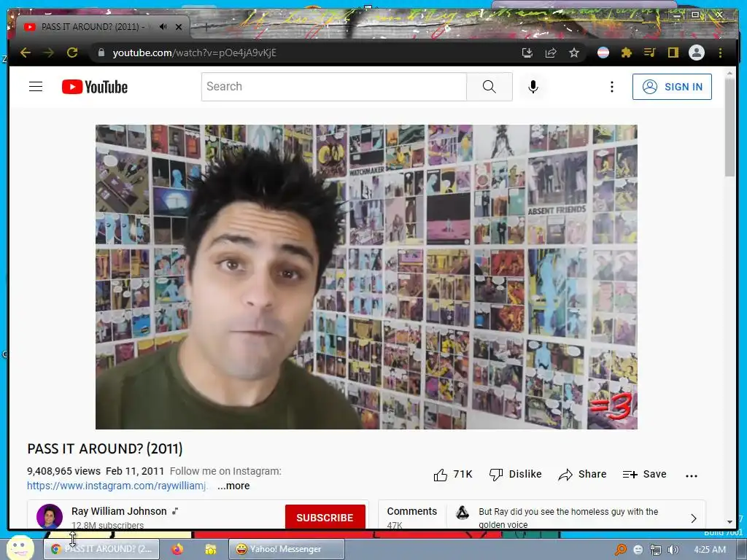The height and width of the screenshot is (560, 747).
Task: Close the PASS IT AROUND? tab
Action: pos(179,27)
